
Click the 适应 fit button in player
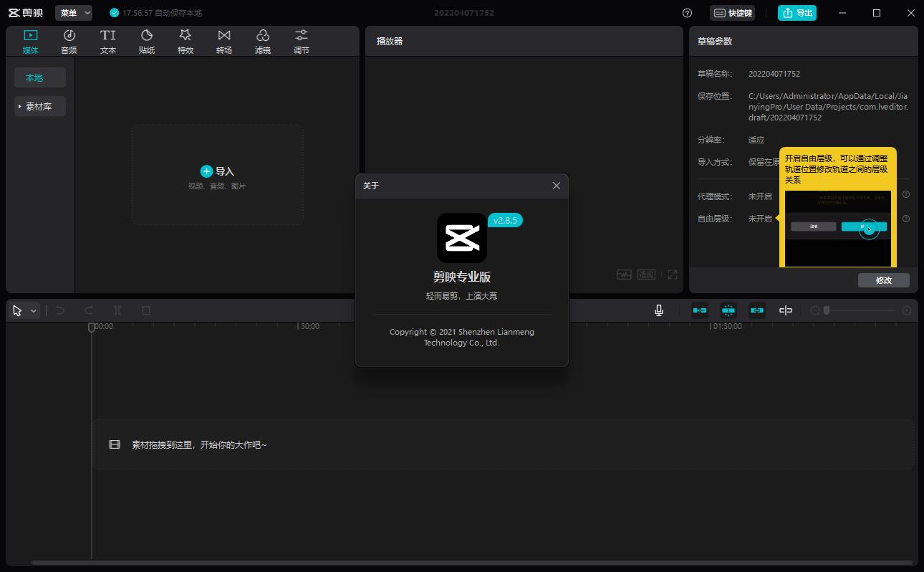tap(646, 275)
